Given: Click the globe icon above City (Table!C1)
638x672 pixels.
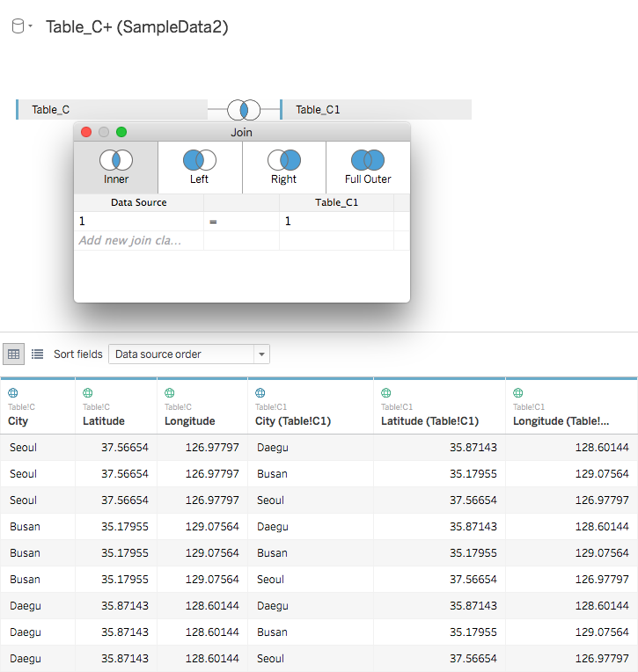Looking at the screenshot, I should pos(260,392).
